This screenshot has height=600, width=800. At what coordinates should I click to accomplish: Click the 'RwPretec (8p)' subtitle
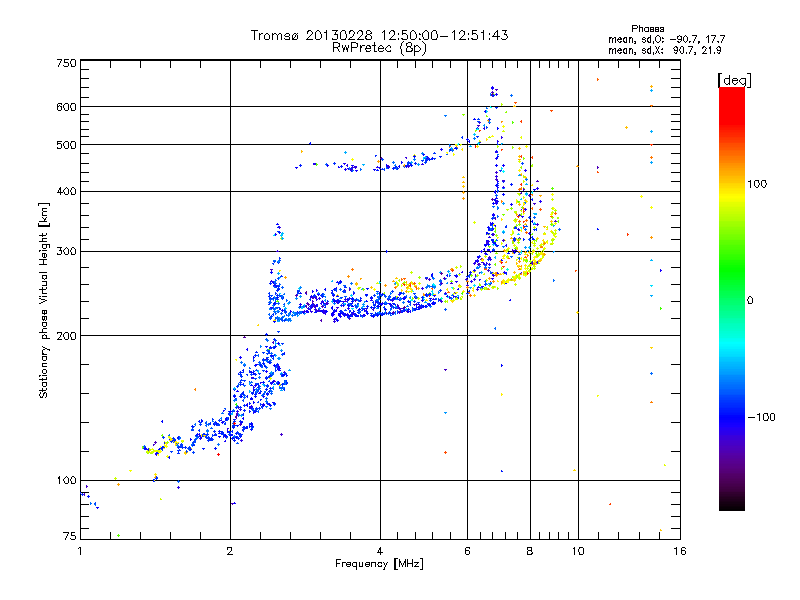point(379,48)
